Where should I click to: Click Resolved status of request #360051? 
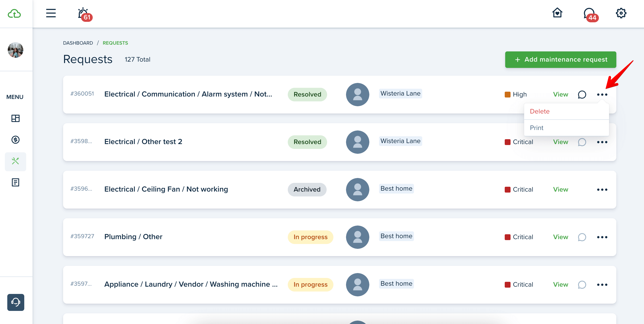pos(307,94)
